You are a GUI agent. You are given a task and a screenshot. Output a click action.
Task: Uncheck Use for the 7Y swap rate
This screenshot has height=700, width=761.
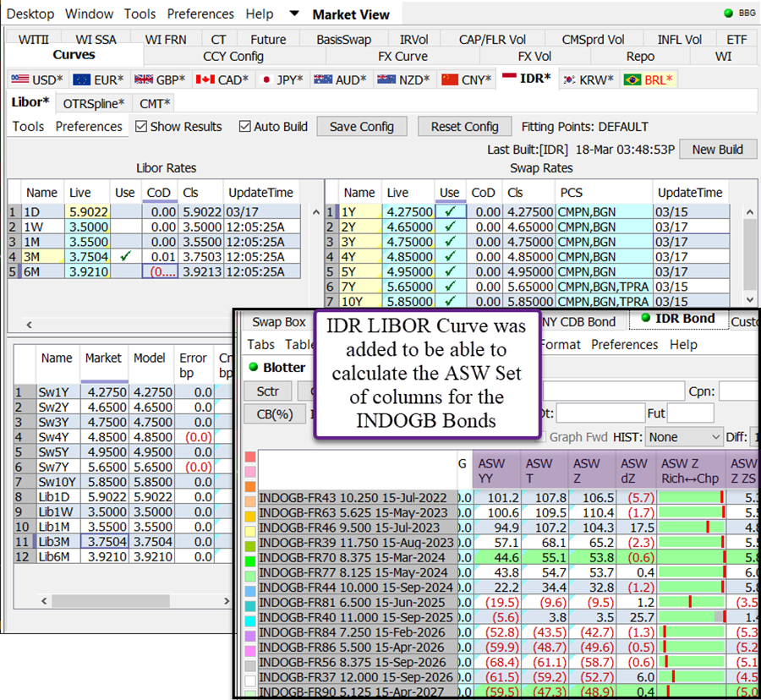[x=451, y=287]
